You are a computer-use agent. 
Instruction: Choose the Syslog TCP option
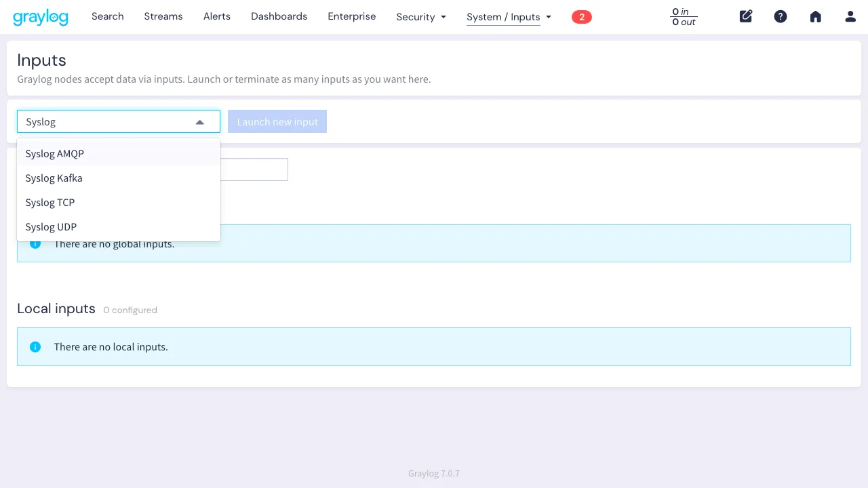tap(119, 203)
